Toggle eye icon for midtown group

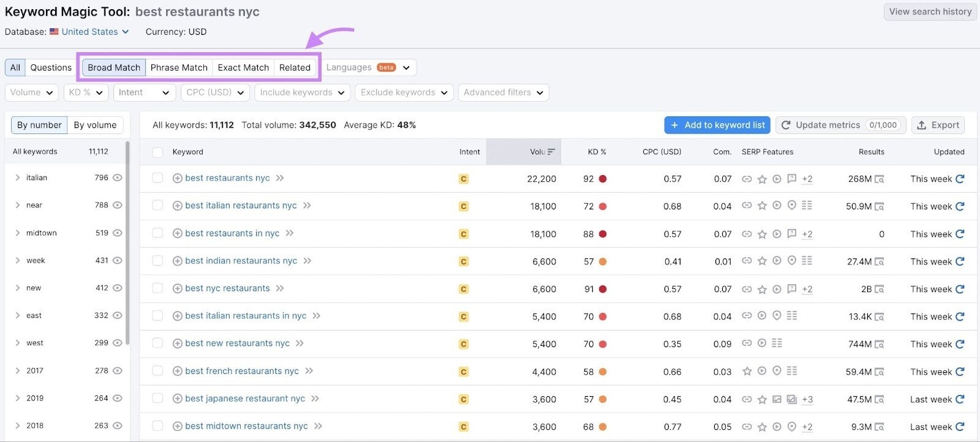pyautogui.click(x=118, y=233)
